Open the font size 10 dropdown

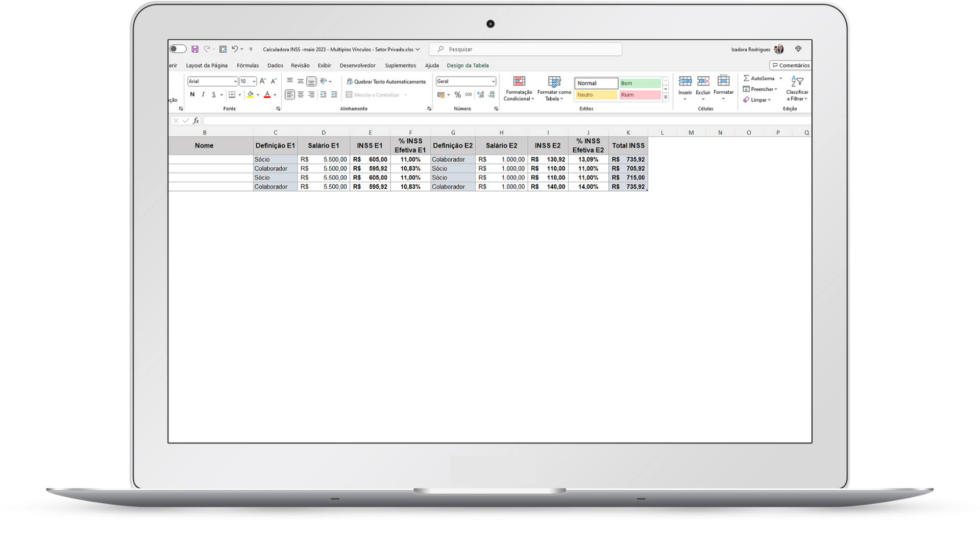(254, 82)
